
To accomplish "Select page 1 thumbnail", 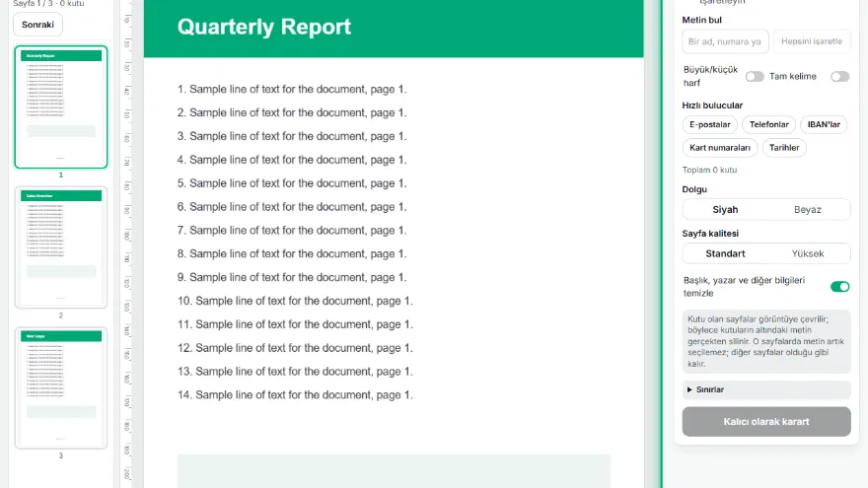I will pos(61,106).
